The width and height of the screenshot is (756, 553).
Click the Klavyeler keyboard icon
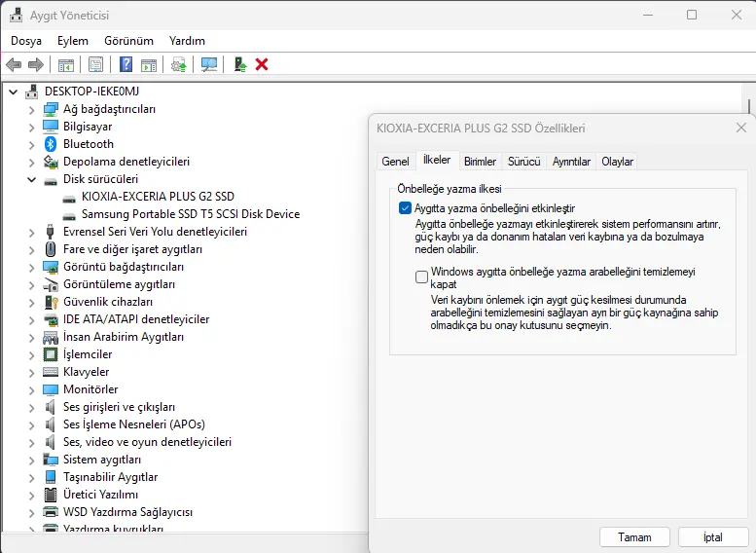51,372
